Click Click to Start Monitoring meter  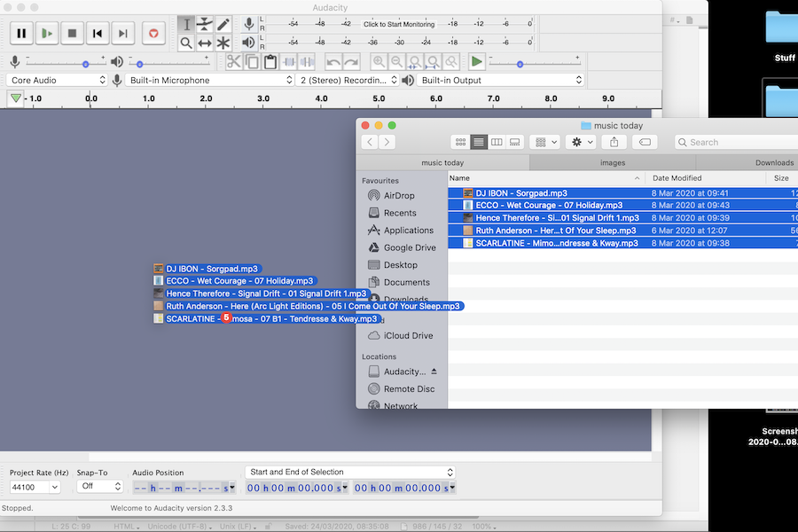coord(399,24)
